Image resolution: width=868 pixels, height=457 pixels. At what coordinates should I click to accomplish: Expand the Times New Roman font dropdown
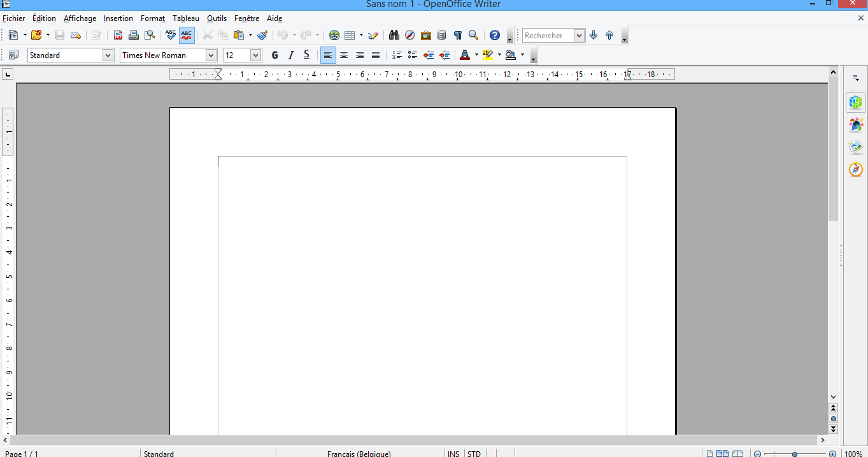pyautogui.click(x=211, y=55)
